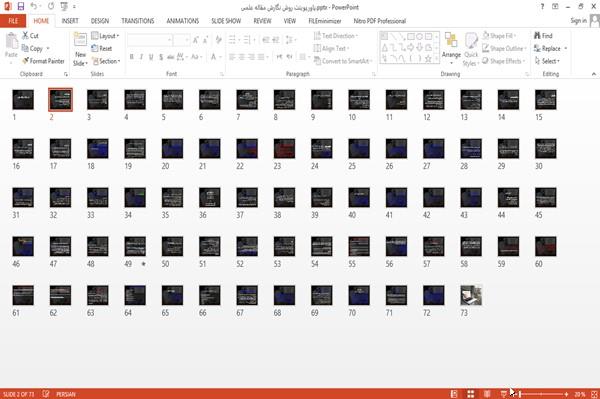600x399 pixels.
Task: Click the Sign in link
Action: 578,21
